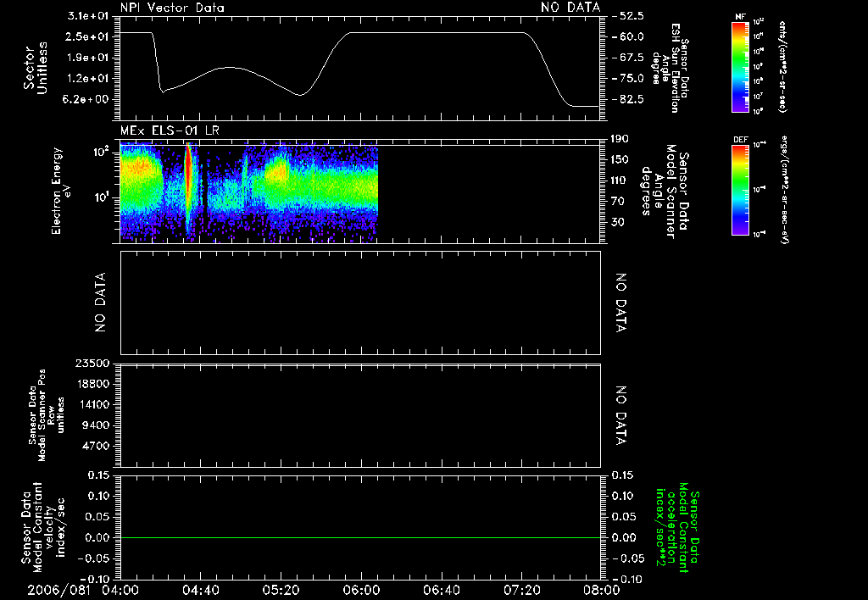Click the 'cnts/(cm**2-sr-sec)' units label
Screen dimensions: 868x600
coord(782,66)
